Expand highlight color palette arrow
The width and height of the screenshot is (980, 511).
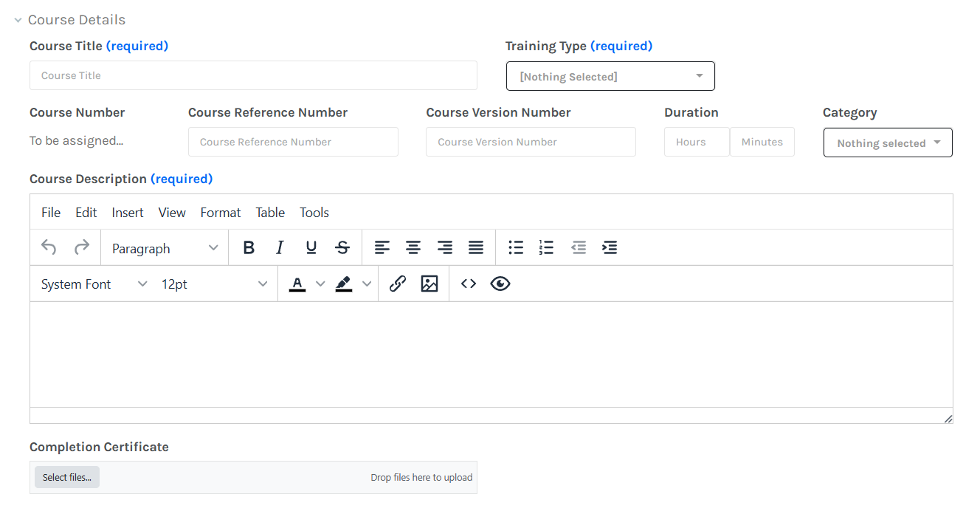[x=367, y=284]
